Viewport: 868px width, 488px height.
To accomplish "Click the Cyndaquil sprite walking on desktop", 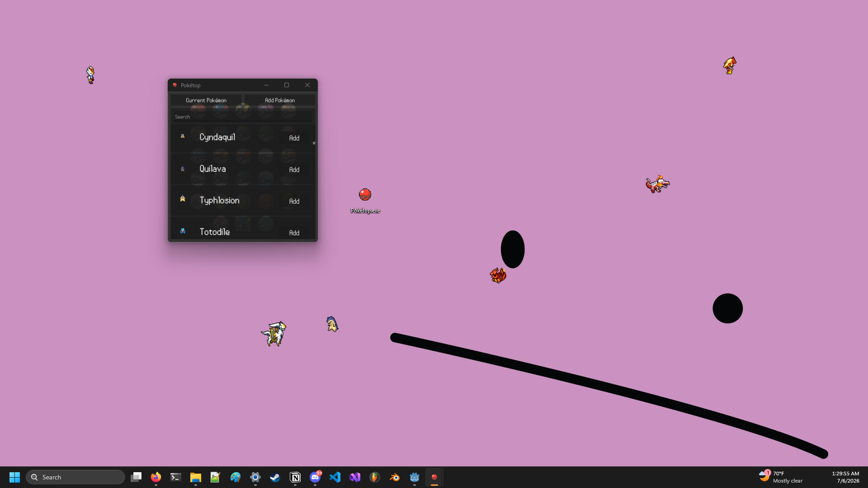I will (332, 324).
